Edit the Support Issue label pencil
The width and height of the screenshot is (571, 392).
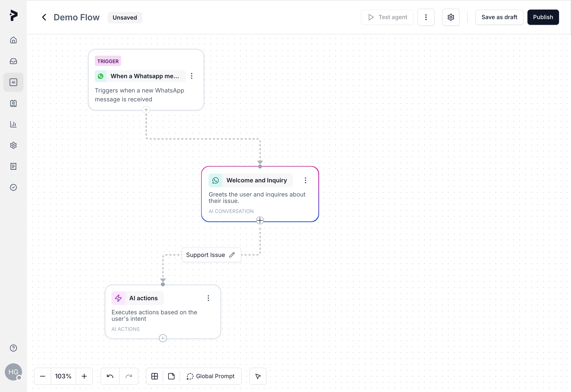click(x=232, y=255)
